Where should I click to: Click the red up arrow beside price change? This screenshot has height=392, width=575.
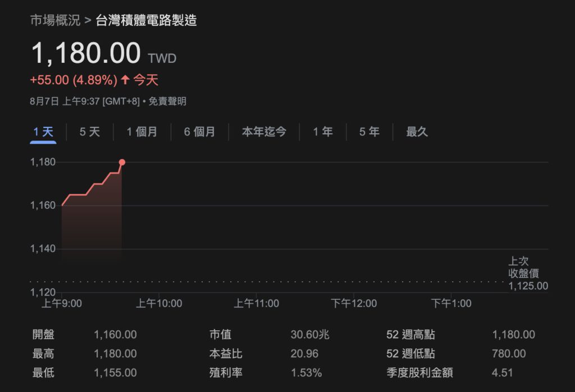coord(125,80)
